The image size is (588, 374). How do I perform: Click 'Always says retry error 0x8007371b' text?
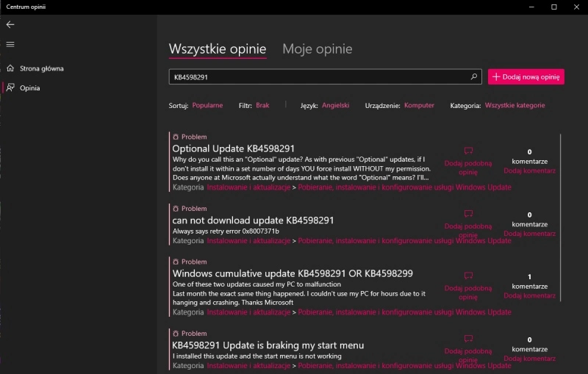click(x=226, y=231)
